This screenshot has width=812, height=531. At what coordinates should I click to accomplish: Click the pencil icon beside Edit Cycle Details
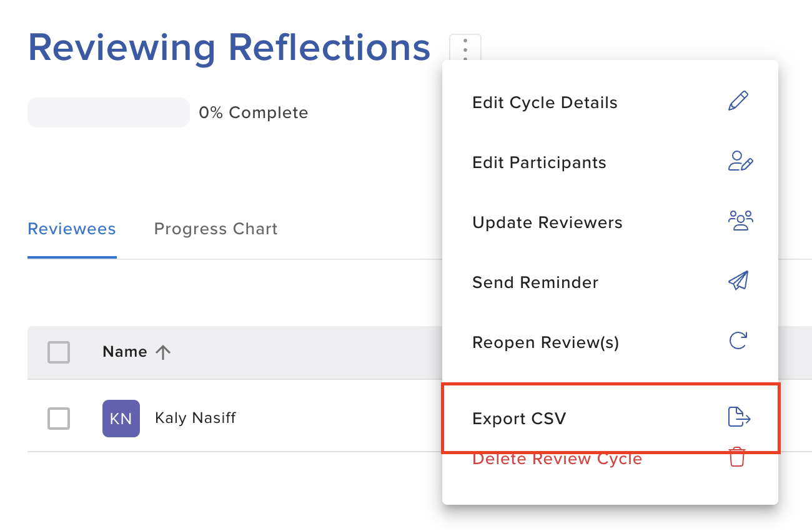click(738, 101)
